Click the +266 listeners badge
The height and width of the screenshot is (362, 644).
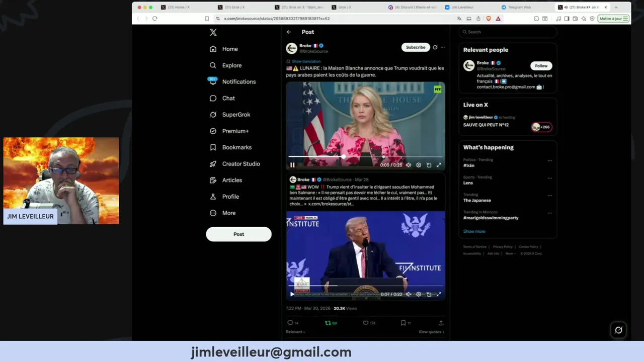541,127
